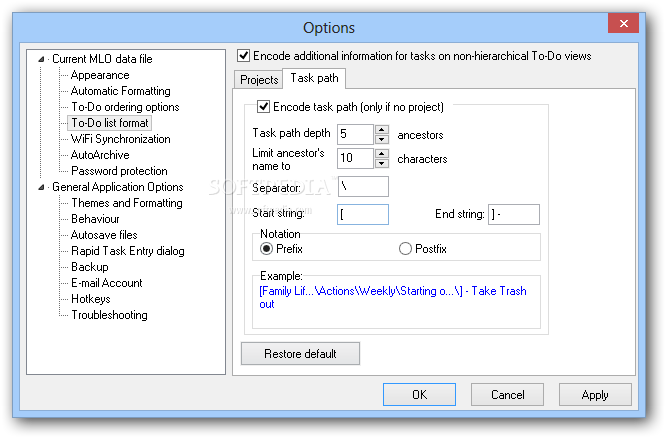Click into the Separator text field
Screen dimensions: 666x438
coord(363,187)
